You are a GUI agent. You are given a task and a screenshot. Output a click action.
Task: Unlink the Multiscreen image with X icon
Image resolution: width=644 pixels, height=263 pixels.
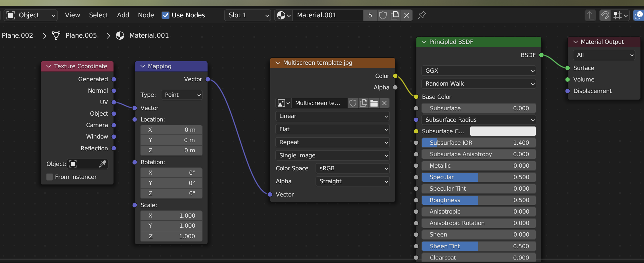point(384,103)
